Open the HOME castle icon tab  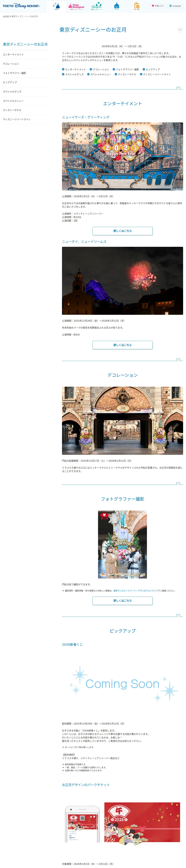pos(56,6)
